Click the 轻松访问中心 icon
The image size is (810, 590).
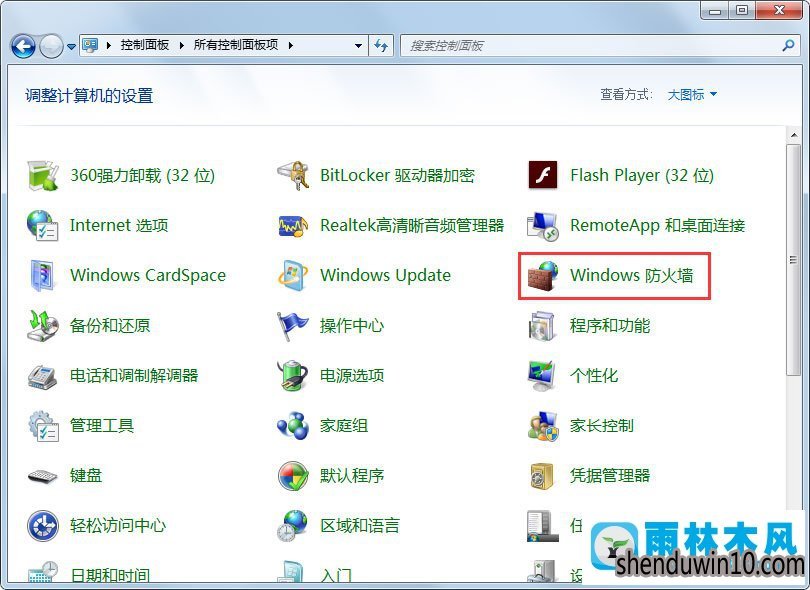coord(42,526)
